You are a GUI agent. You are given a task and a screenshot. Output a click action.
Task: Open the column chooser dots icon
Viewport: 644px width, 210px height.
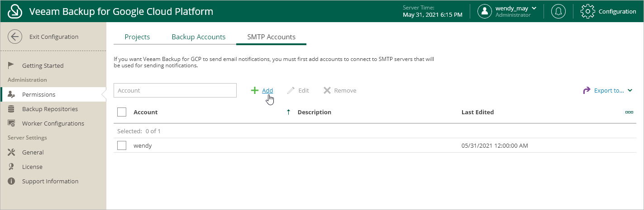[629, 112]
